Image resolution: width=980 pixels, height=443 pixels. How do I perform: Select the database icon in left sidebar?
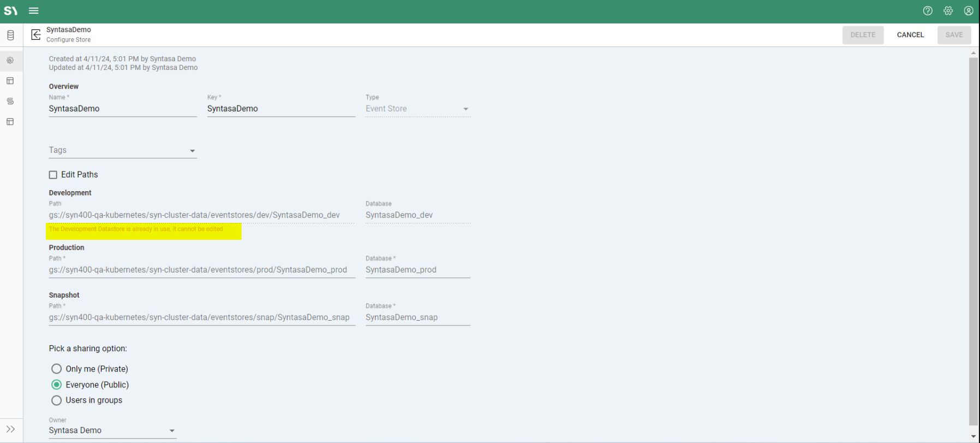[x=10, y=36]
